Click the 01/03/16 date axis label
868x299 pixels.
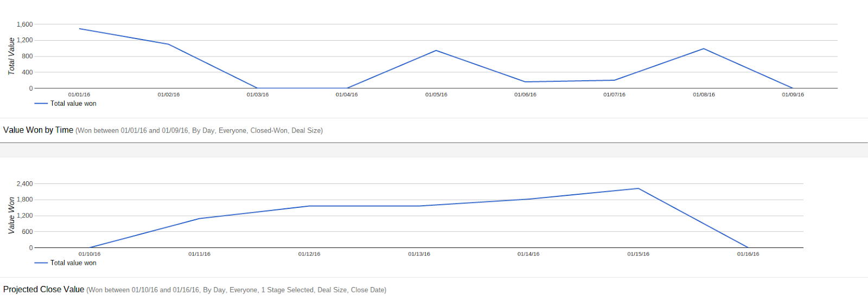[258, 95]
